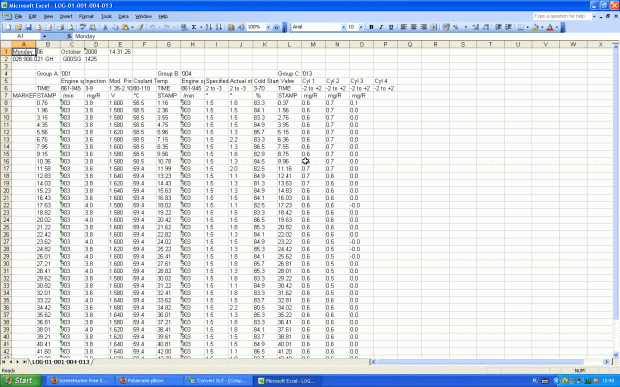Switch to Convert XLS taskbar button

[x=218, y=381]
